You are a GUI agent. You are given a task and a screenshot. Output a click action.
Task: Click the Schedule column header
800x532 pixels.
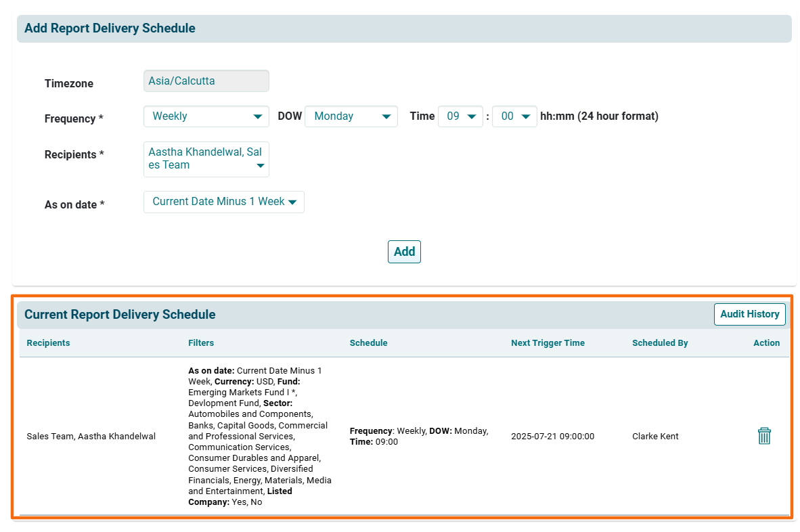[x=368, y=343]
